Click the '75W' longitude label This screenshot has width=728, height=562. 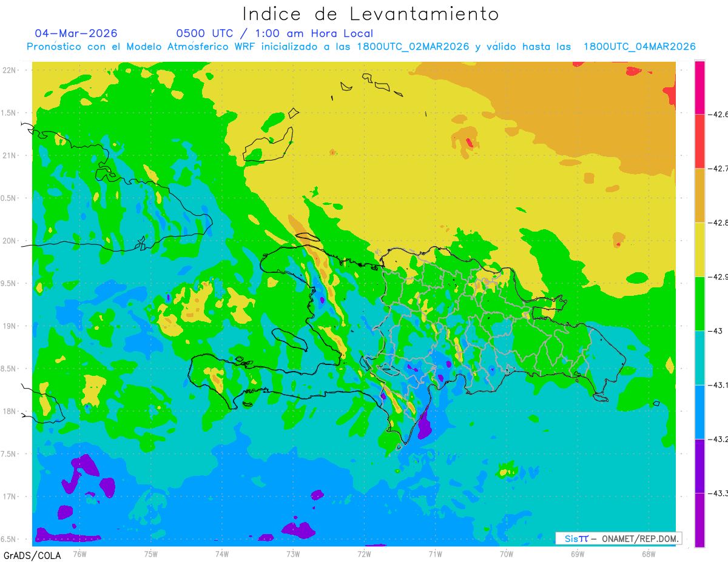pyautogui.click(x=151, y=554)
